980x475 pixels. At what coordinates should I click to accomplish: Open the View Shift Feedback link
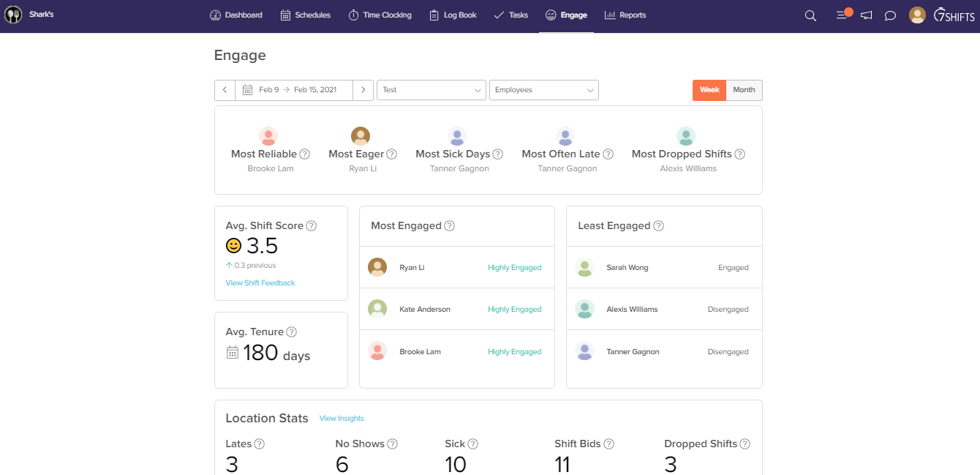pyautogui.click(x=260, y=283)
